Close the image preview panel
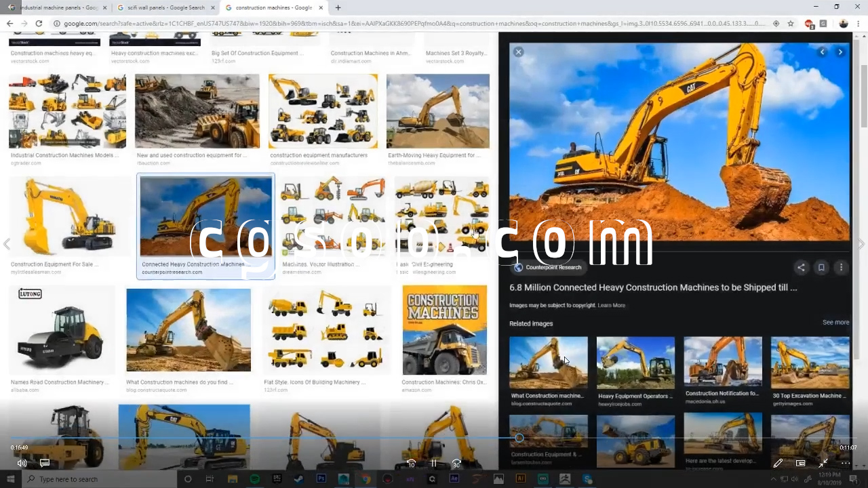The image size is (868, 488). (x=518, y=52)
